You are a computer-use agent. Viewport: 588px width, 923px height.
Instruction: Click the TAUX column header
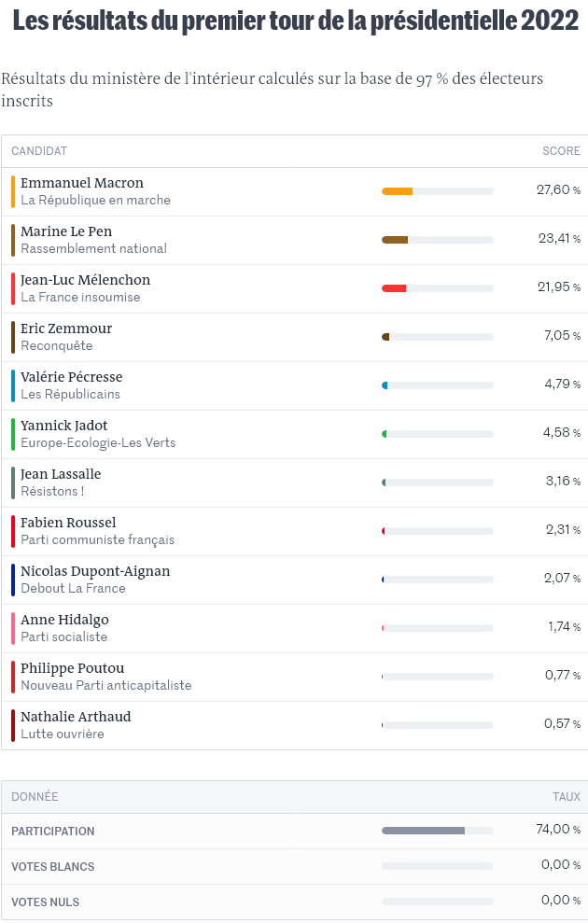click(566, 797)
